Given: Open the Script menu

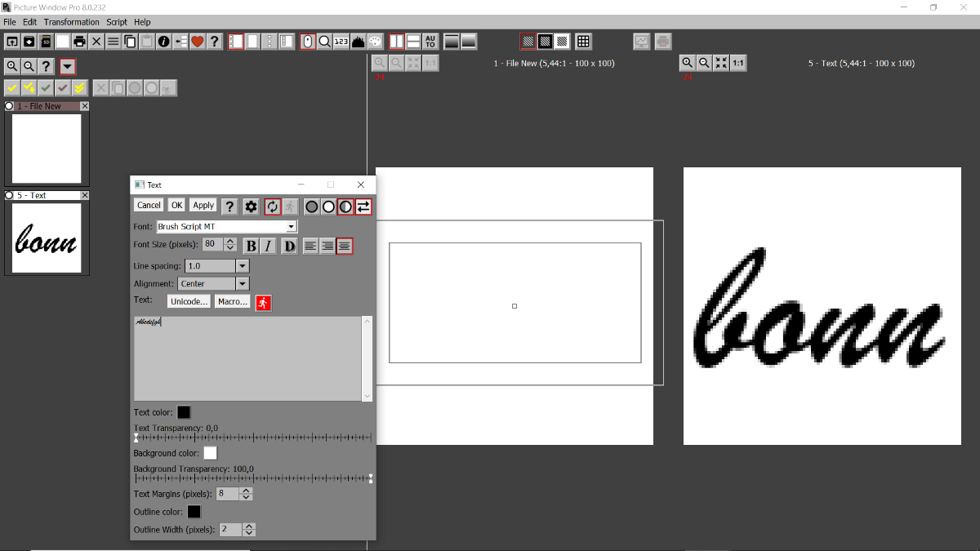Looking at the screenshot, I should click(116, 22).
